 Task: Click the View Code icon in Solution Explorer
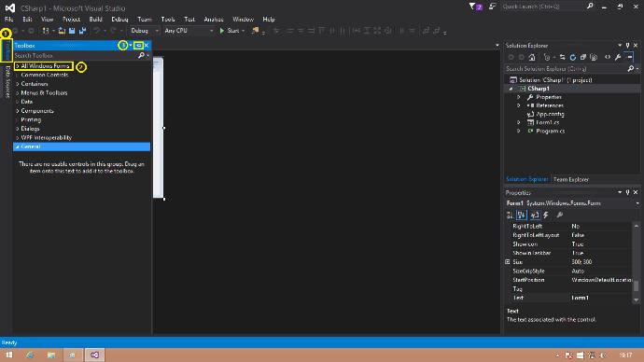608,58
